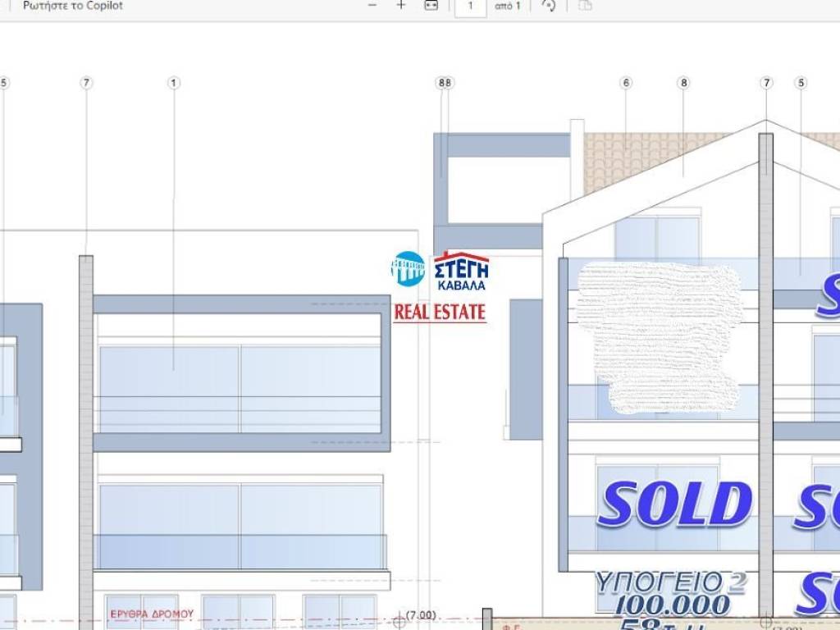Click the 'από 1' page count text
The image size is (840, 630).
pos(507,7)
